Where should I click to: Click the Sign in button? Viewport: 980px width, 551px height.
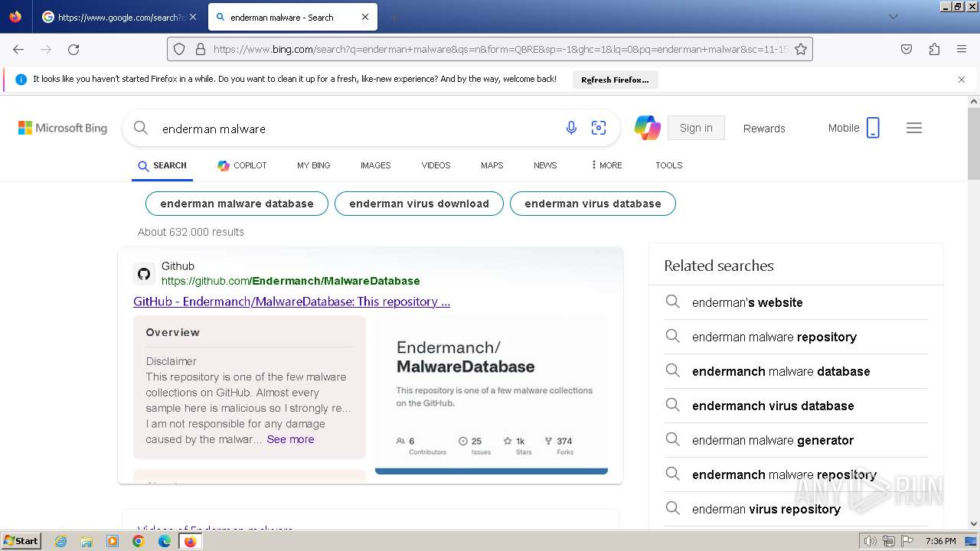coord(696,128)
